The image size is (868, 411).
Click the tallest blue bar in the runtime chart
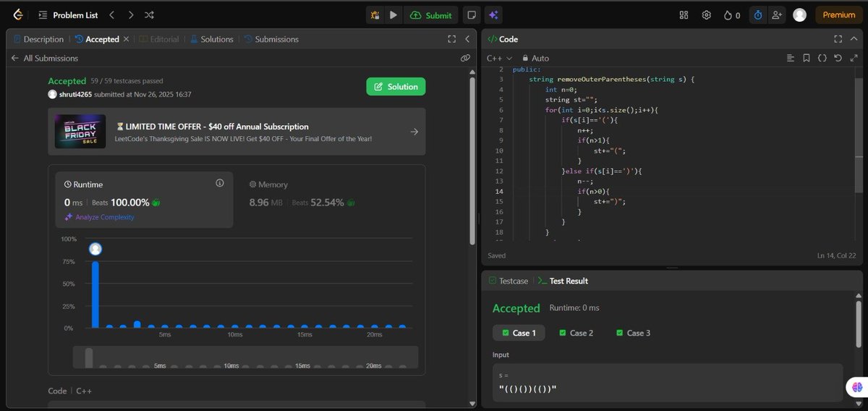click(x=95, y=294)
